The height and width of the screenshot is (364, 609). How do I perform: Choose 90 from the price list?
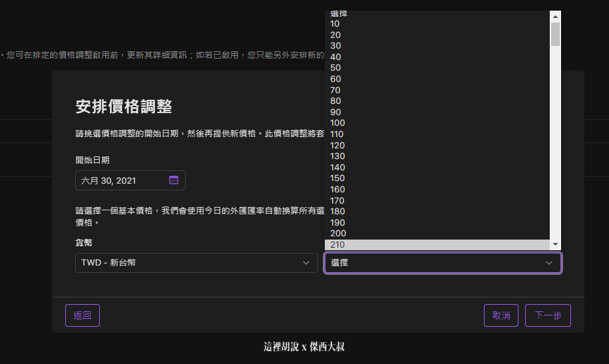coord(437,112)
